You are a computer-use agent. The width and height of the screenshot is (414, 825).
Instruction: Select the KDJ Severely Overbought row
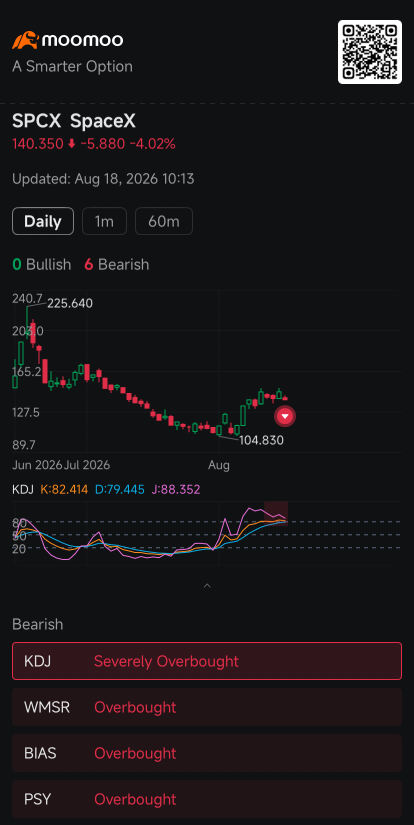pos(207,661)
